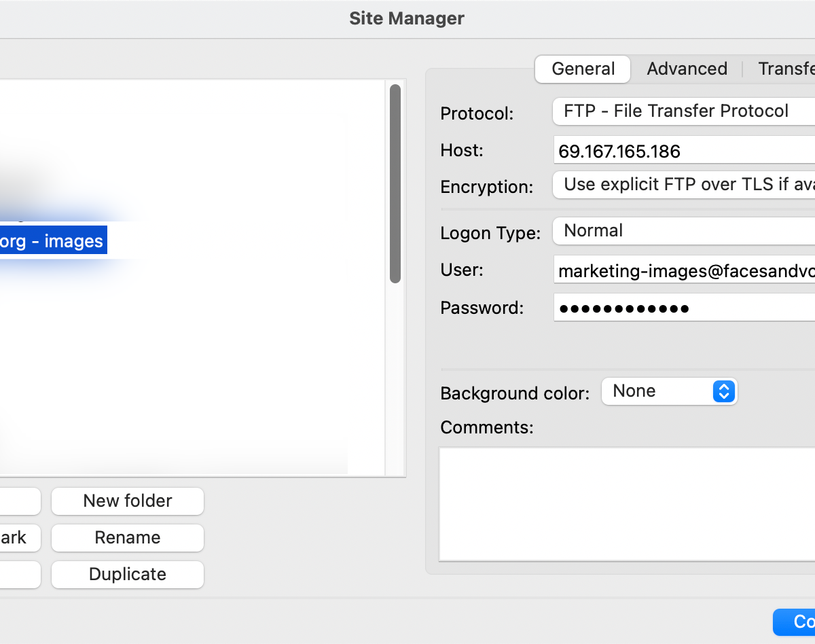
Task: Focus the Password field
Action: coord(683,308)
